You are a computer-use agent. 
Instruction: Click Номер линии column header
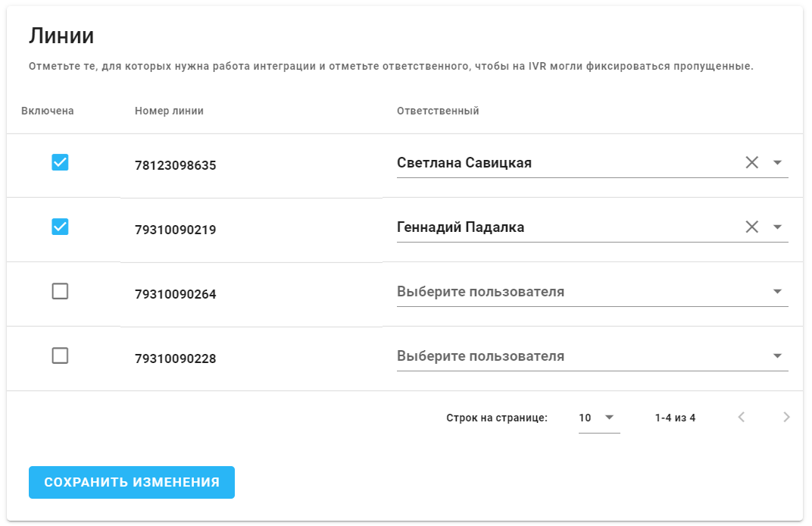(x=169, y=111)
